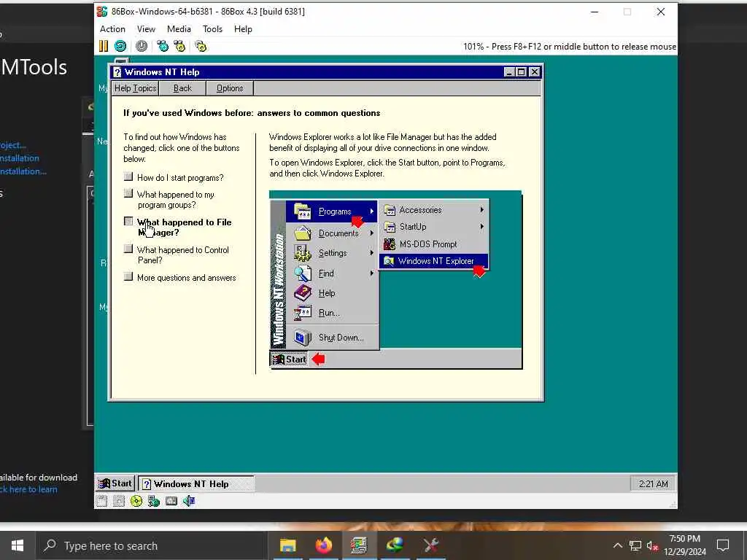
Task: Minimize the 86Box emulator window
Action: coord(594,12)
